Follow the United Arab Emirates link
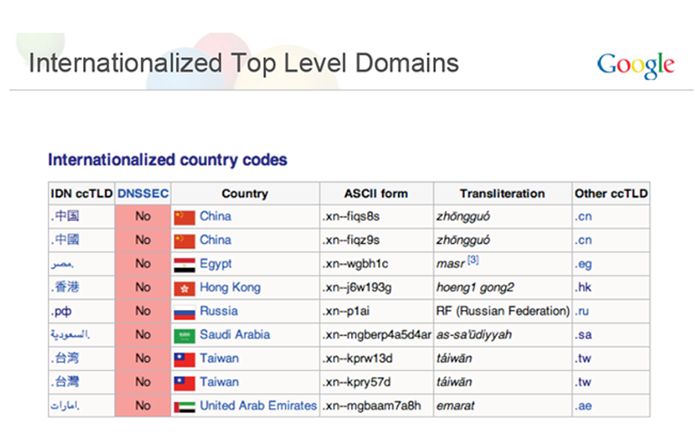Screen dimensions: 700x443 [258, 406]
